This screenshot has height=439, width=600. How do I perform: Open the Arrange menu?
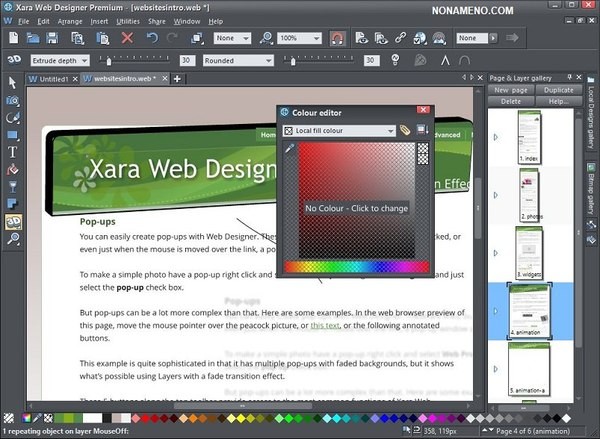coord(70,21)
